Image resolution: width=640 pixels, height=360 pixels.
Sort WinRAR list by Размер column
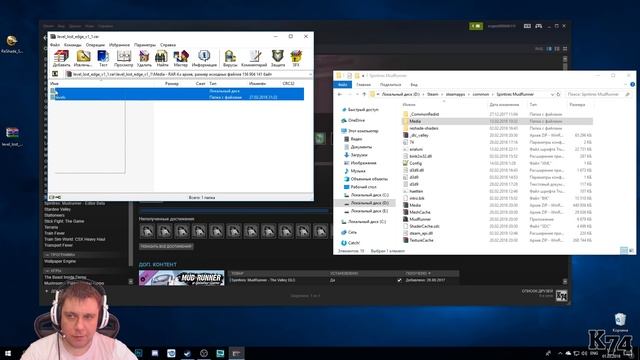tap(172, 84)
